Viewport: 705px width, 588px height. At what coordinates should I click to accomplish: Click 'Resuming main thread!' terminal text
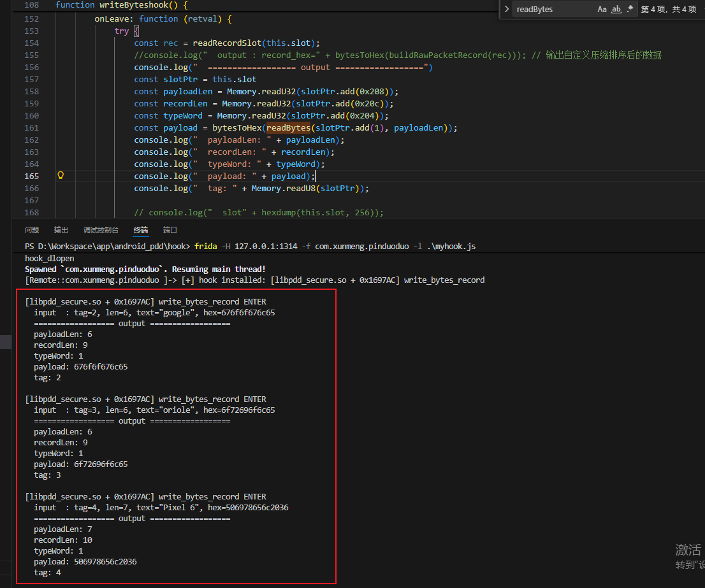tap(219, 269)
